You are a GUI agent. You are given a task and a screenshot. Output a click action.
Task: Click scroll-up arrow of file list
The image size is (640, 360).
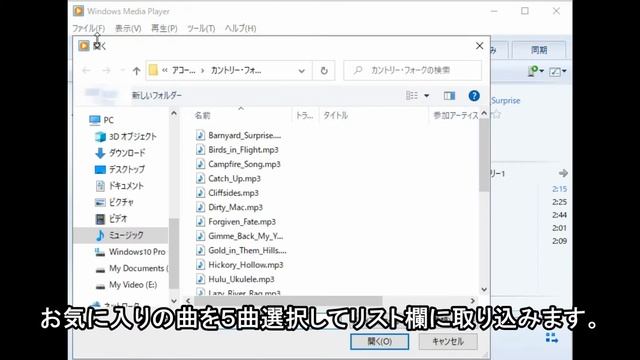484,113
